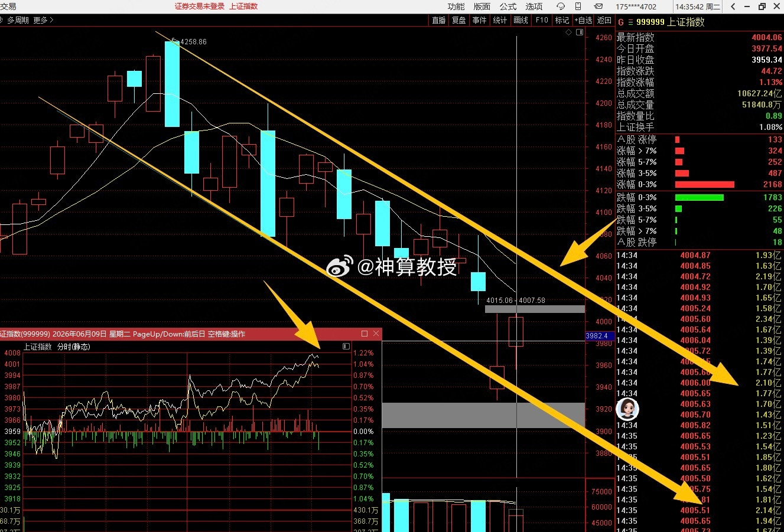Click 上证换手 value 1.08%
The height and width of the screenshot is (532, 784).
[770, 127]
